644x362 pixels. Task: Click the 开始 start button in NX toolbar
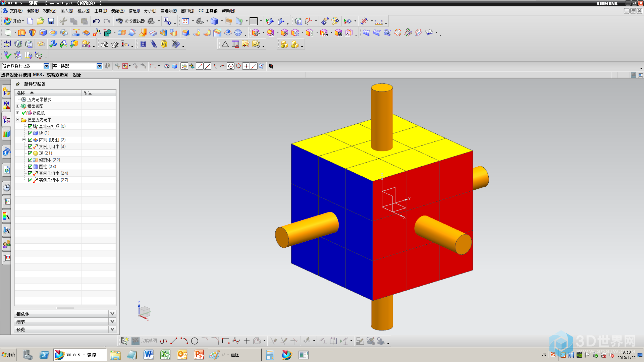coord(14,21)
